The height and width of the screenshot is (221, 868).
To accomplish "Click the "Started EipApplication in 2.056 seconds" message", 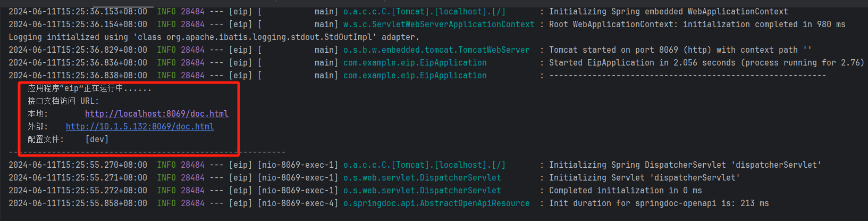I will pos(706,63).
